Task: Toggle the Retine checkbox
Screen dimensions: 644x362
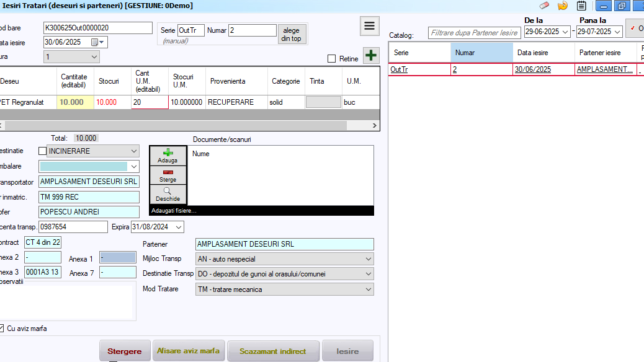Action: coord(331,59)
